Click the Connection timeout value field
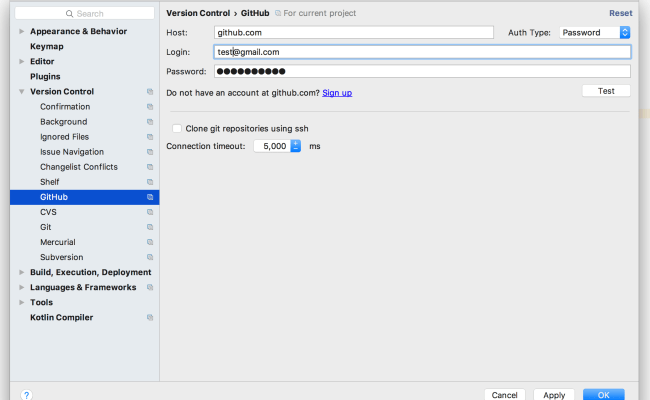650x400 pixels. [272, 146]
